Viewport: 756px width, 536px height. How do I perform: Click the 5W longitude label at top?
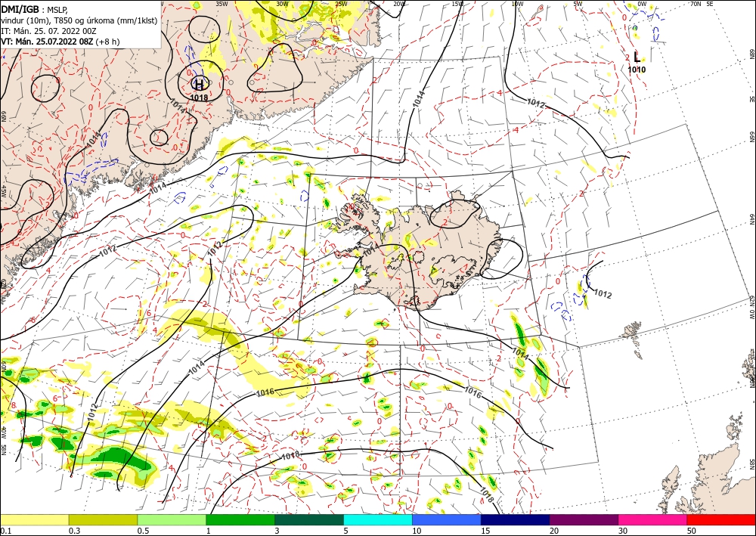click(578, 4)
